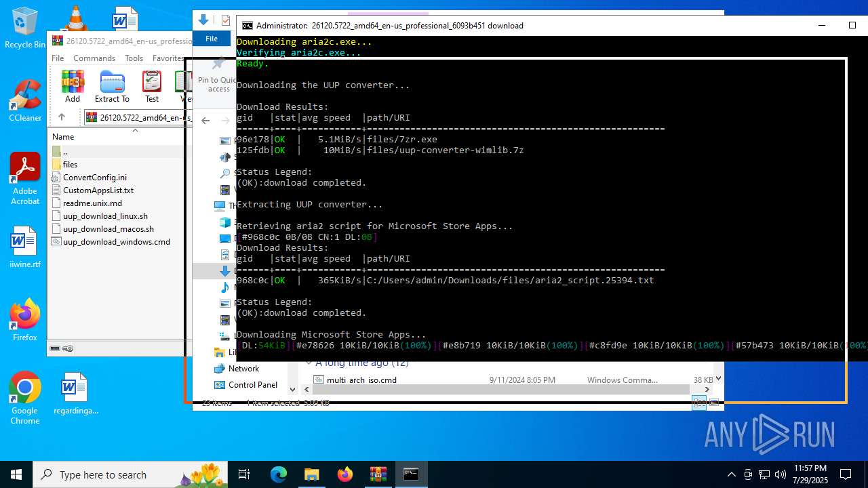Open Windows Start menu
The height and width of the screenshot is (488, 868).
pyautogui.click(x=16, y=474)
